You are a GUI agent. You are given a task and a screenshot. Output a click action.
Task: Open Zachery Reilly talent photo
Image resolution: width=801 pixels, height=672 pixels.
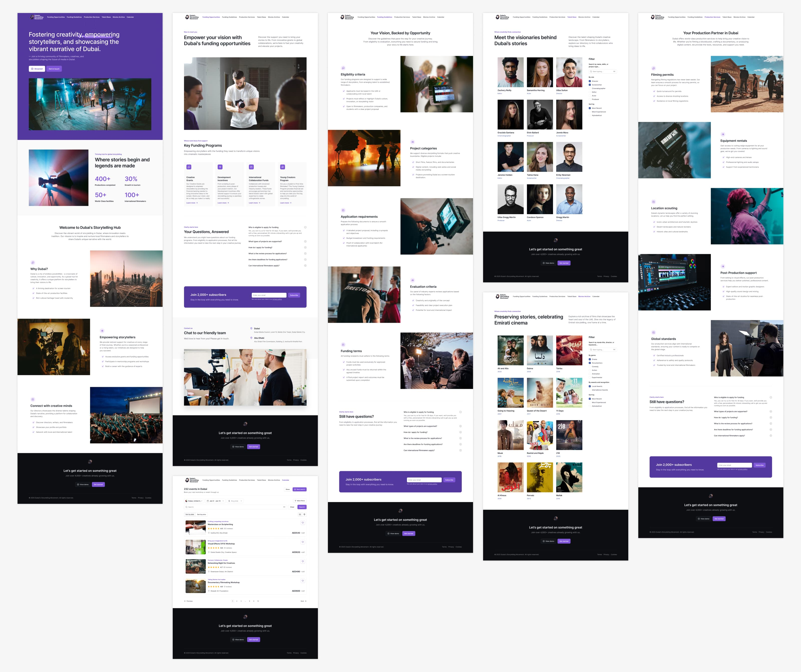tap(510, 72)
